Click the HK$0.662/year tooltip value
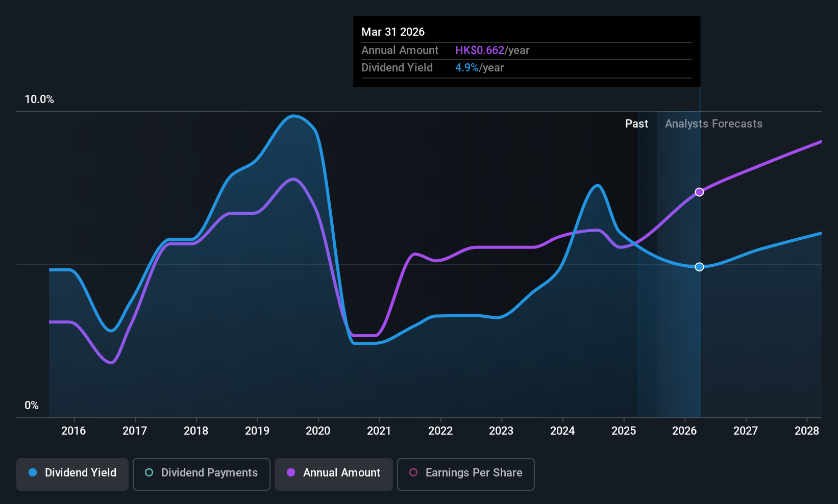 tap(492, 50)
